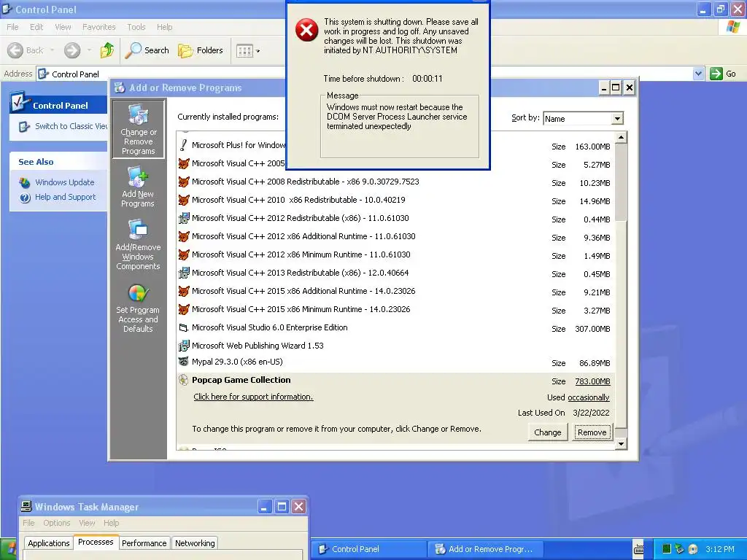Click the Popcap Game Collection icon
The width and height of the screenshot is (747, 560).
click(183, 380)
